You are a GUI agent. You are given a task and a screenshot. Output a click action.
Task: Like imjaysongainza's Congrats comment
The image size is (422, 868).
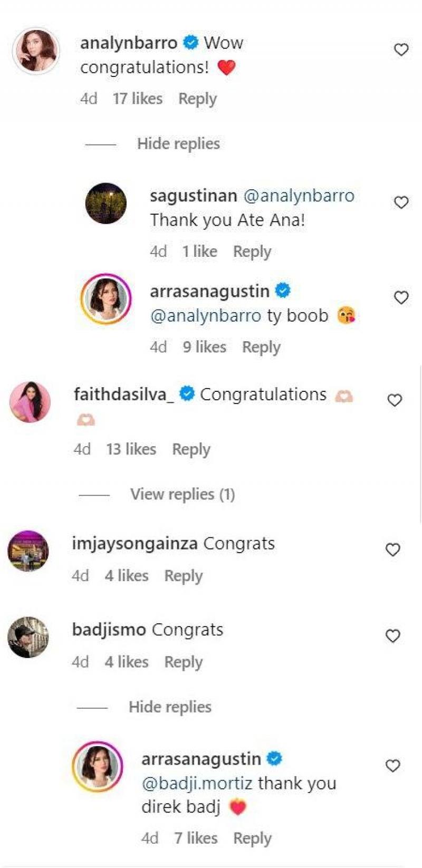393,549
